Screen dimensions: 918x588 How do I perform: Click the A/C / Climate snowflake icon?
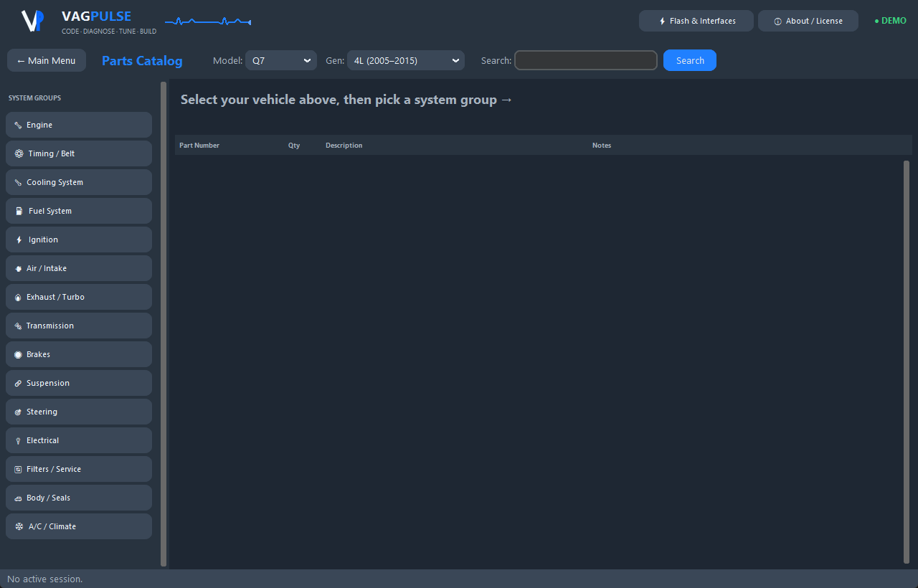[x=19, y=526]
